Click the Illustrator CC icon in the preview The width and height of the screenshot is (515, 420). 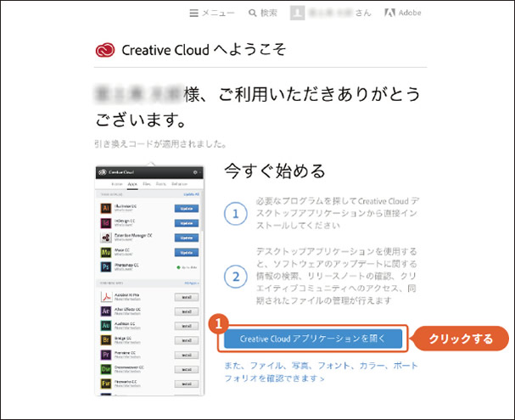pos(106,208)
